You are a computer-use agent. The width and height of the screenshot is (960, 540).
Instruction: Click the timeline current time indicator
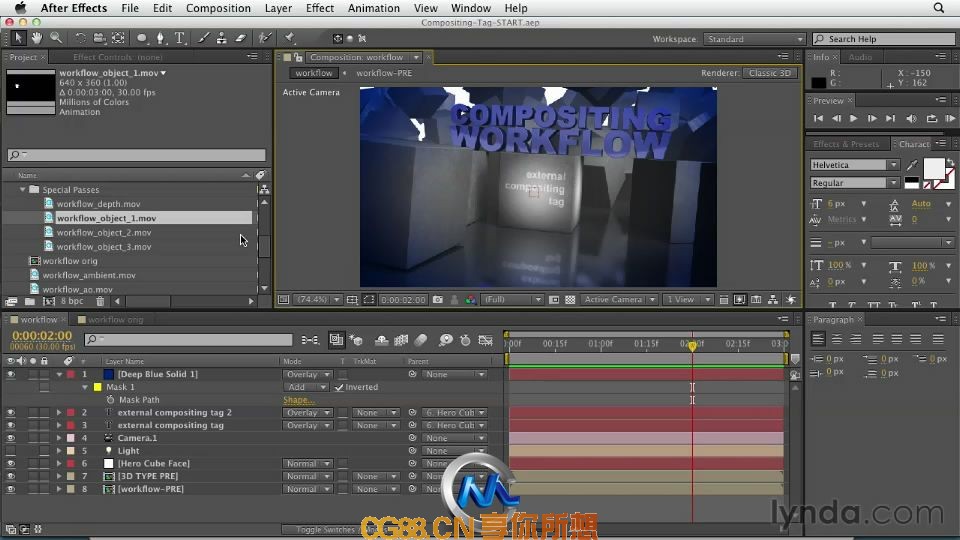tap(692, 345)
